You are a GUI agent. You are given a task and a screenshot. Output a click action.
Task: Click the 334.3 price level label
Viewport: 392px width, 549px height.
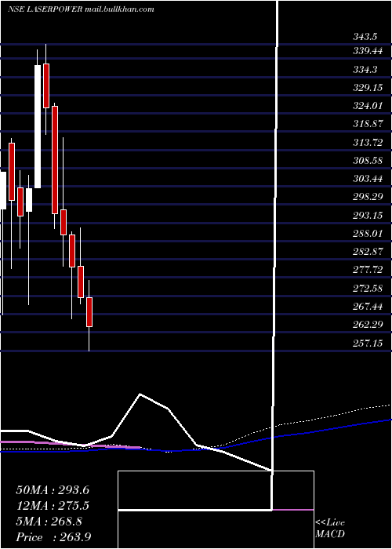point(365,70)
